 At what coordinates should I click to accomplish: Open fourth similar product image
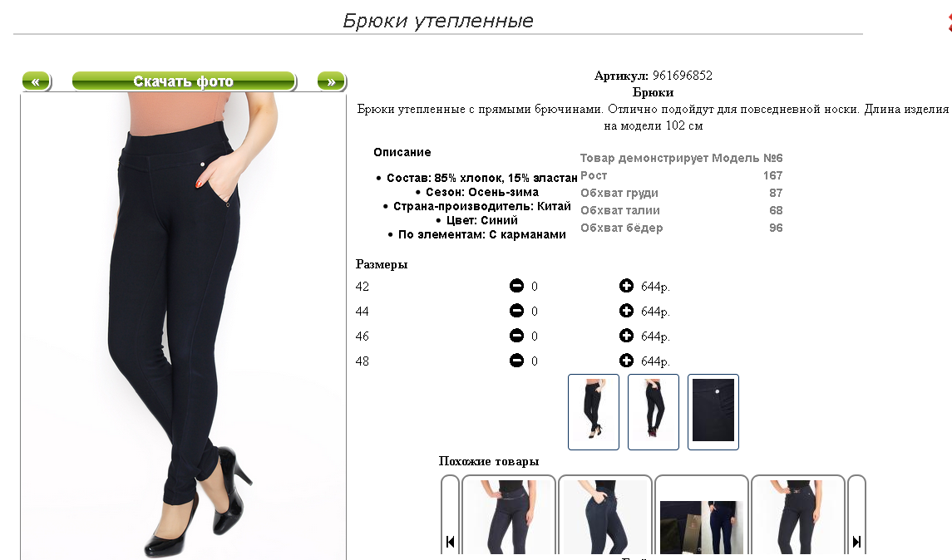point(798,517)
